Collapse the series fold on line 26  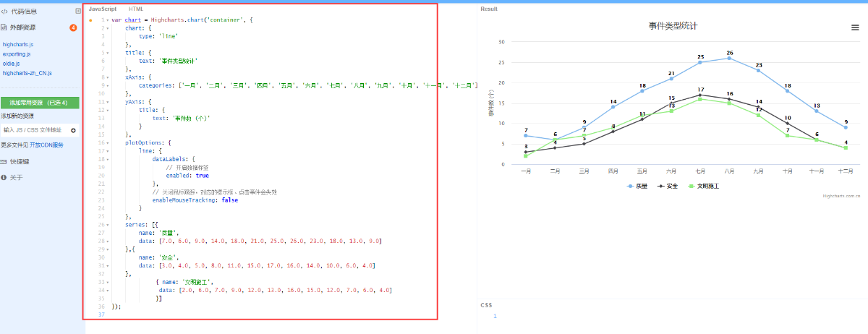pyautogui.click(x=108, y=225)
